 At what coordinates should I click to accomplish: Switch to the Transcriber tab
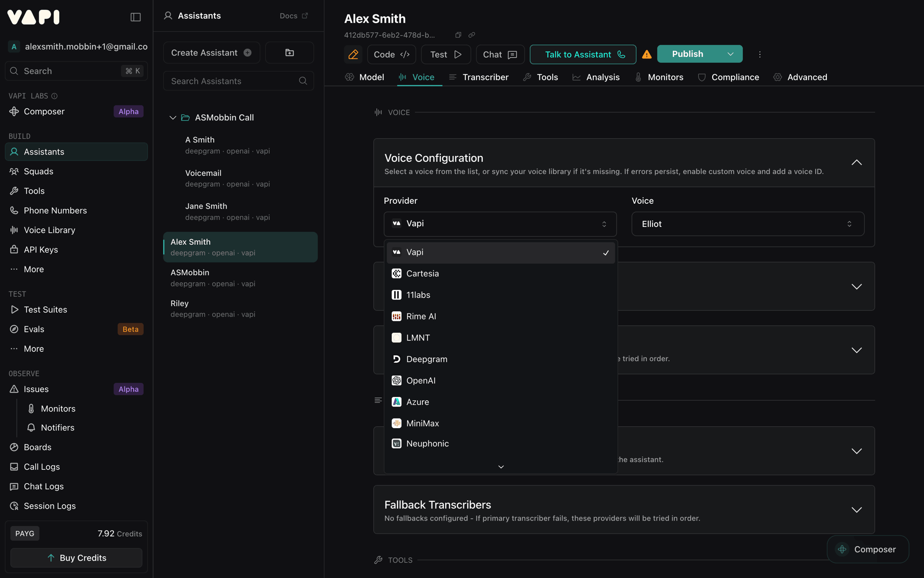[479, 77]
